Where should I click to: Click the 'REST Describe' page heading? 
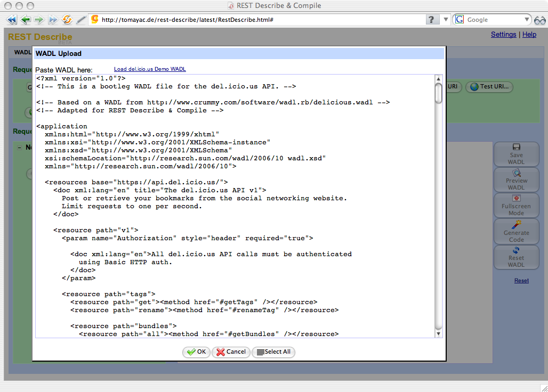tap(40, 37)
